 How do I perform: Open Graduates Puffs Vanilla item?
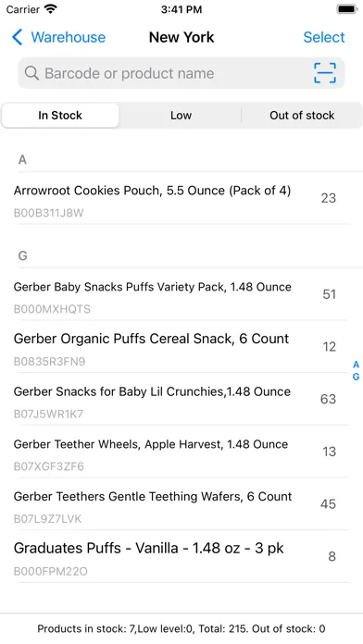click(x=181, y=556)
